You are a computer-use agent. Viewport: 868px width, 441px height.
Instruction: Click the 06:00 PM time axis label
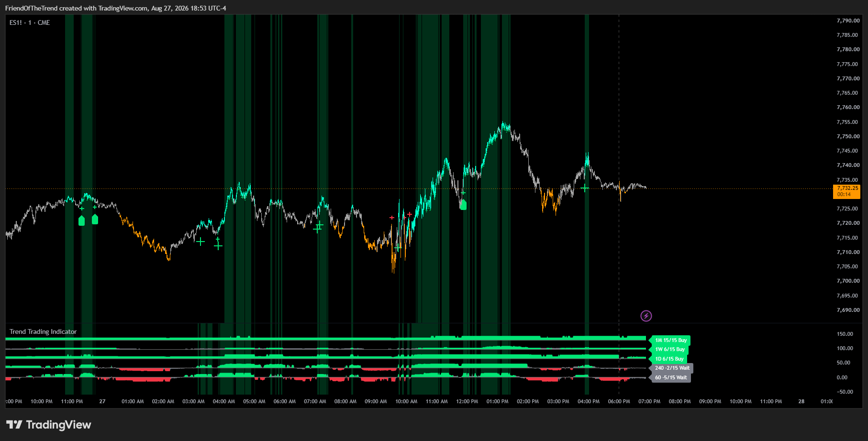coord(619,401)
